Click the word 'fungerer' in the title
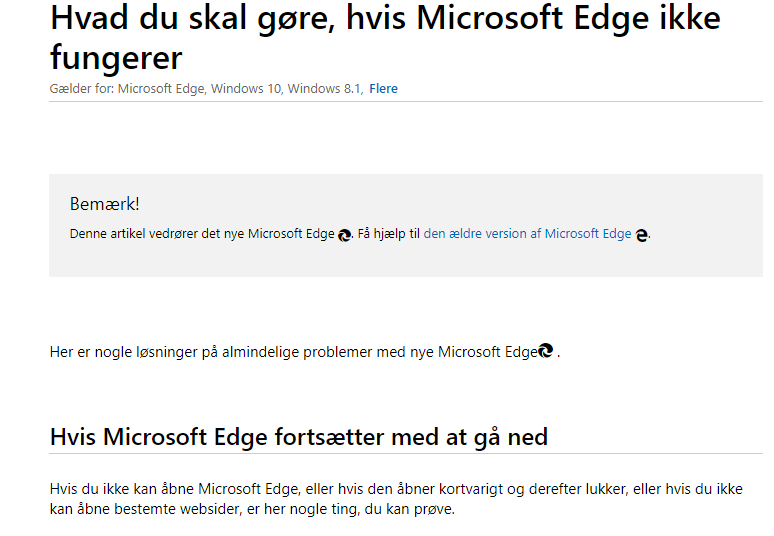774x536 pixels. (x=116, y=59)
